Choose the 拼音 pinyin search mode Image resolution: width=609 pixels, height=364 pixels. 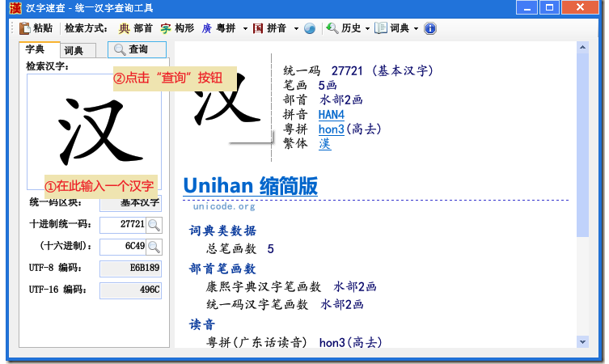tap(269, 28)
